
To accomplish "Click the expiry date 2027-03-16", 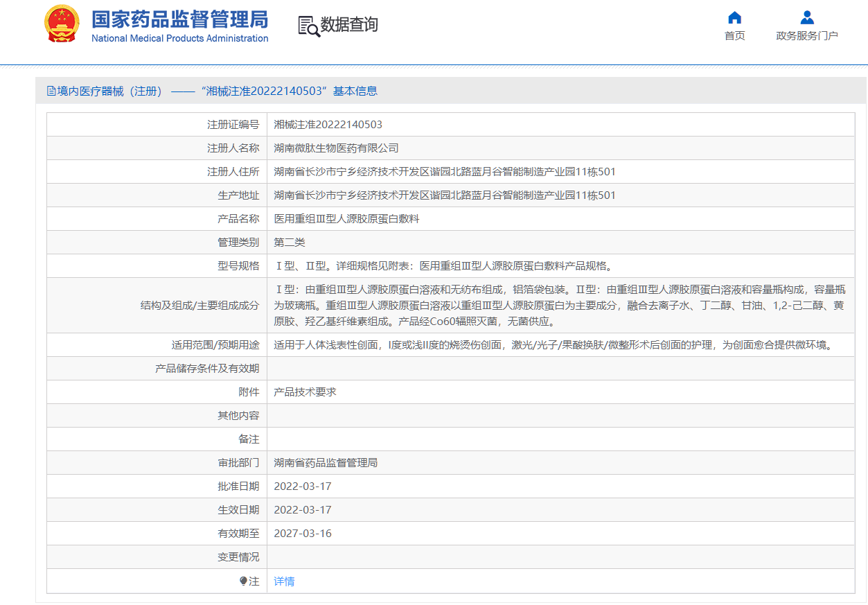I will (x=303, y=534).
